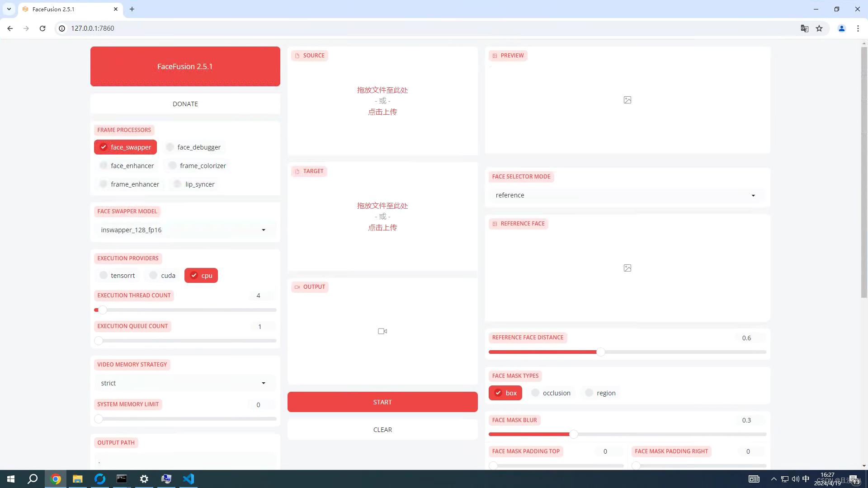This screenshot has height=488, width=868.
Task: Adjust the execution thread count slider
Action: coord(185,310)
